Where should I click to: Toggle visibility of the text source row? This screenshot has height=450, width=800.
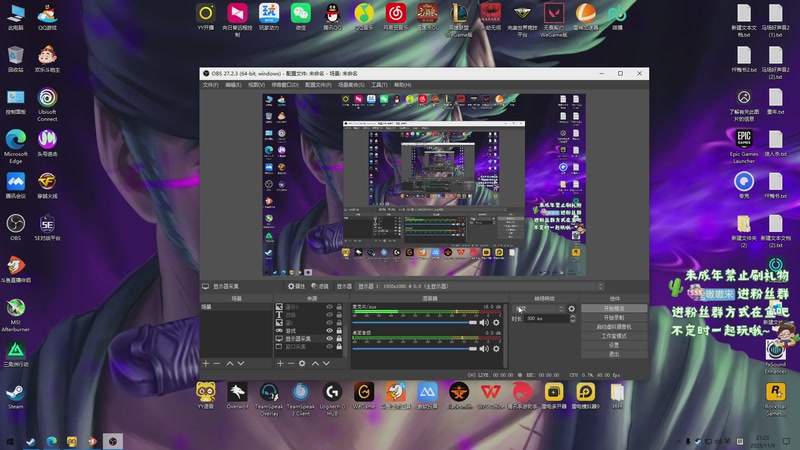click(330, 315)
